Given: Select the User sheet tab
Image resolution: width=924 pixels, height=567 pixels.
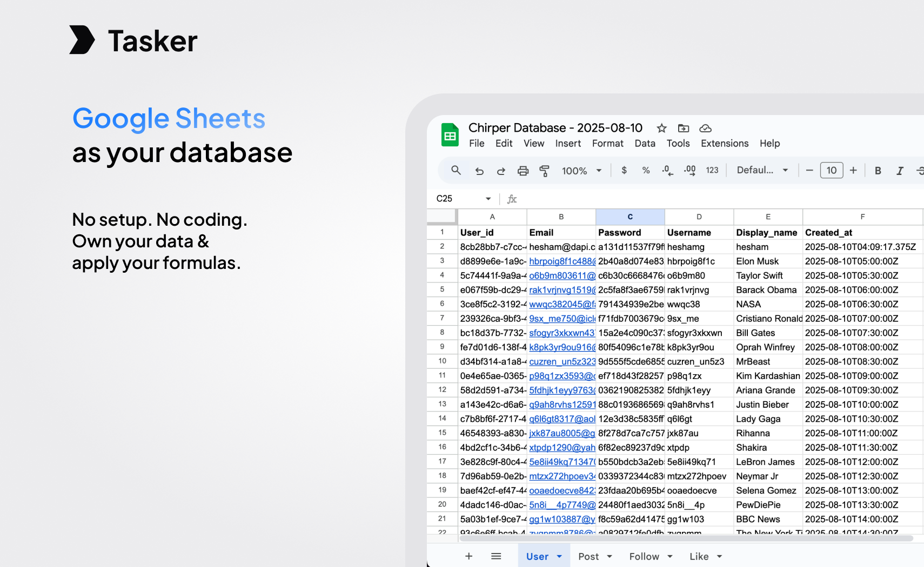Looking at the screenshot, I should pyautogui.click(x=537, y=556).
